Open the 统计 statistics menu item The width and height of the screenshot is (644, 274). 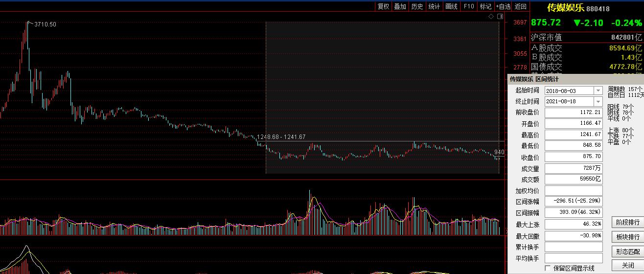pyautogui.click(x=434, y=6)
